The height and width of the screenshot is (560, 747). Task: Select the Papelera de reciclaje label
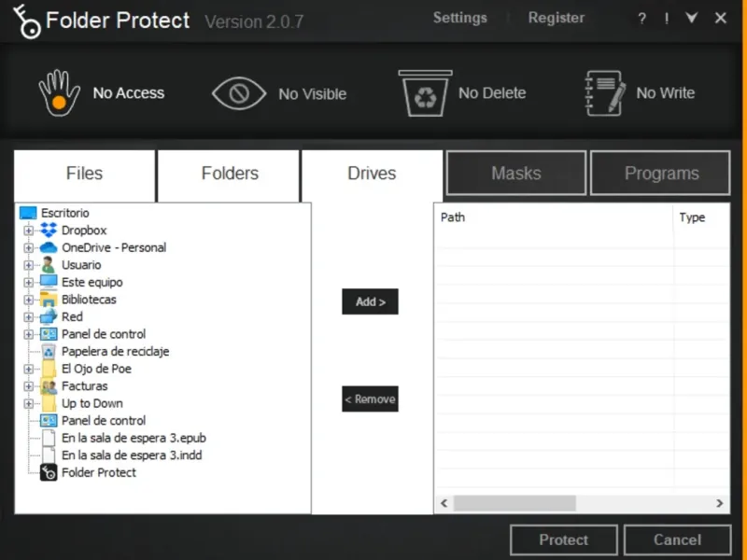[115, 352]
